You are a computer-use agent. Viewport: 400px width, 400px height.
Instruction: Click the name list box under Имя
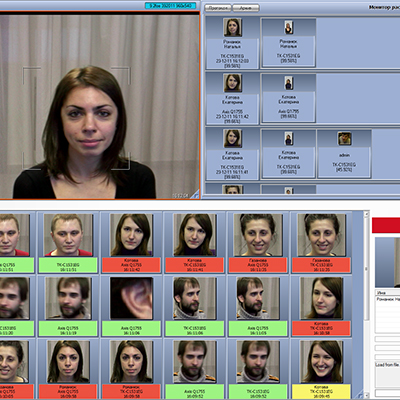388,314
